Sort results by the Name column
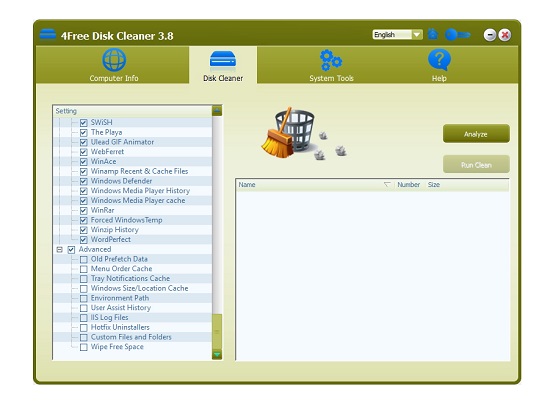Screen dimensions: 550x415 point(315,185)
